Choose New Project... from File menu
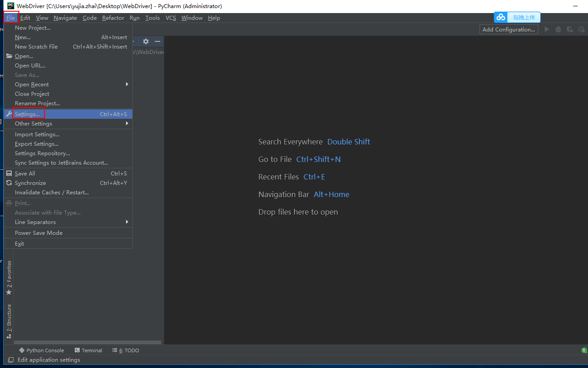The width and height of the screenshot is (588, 368). pos(68,28)
